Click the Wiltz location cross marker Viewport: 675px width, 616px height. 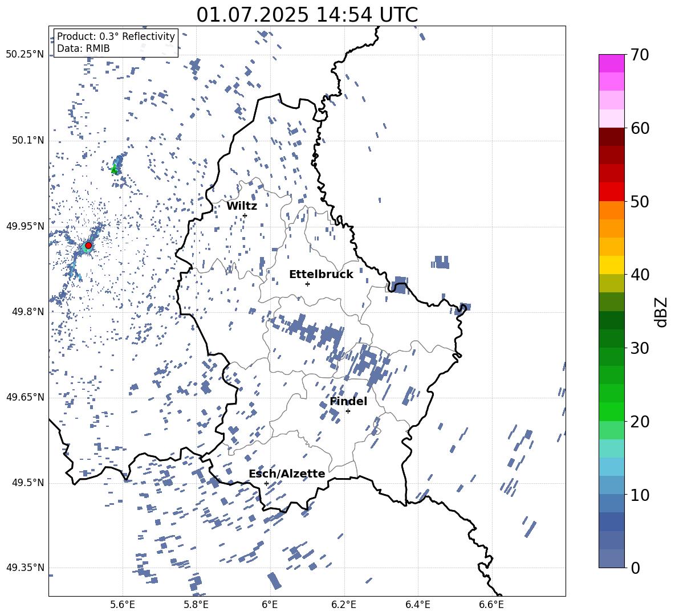245,215
